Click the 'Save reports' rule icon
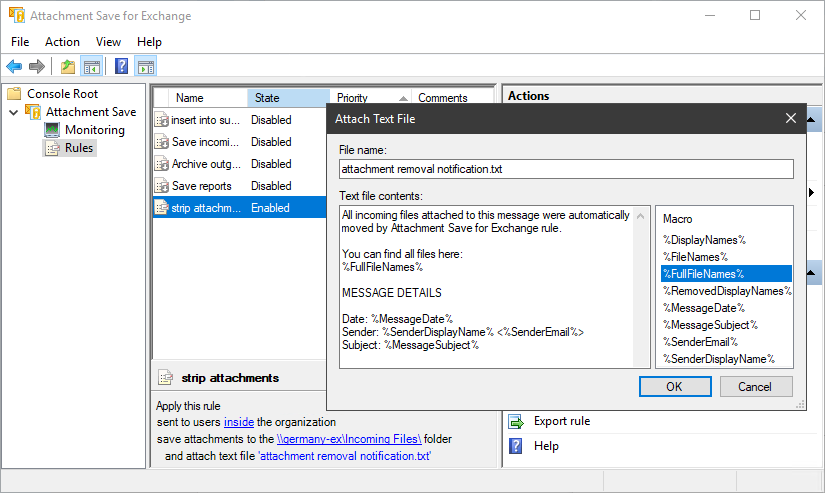 pos(162,186)
